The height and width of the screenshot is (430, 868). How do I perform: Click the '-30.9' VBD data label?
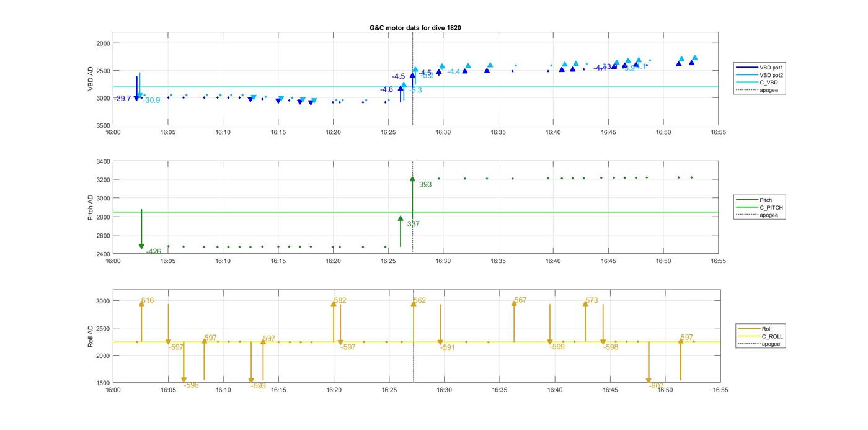[151, 101]
